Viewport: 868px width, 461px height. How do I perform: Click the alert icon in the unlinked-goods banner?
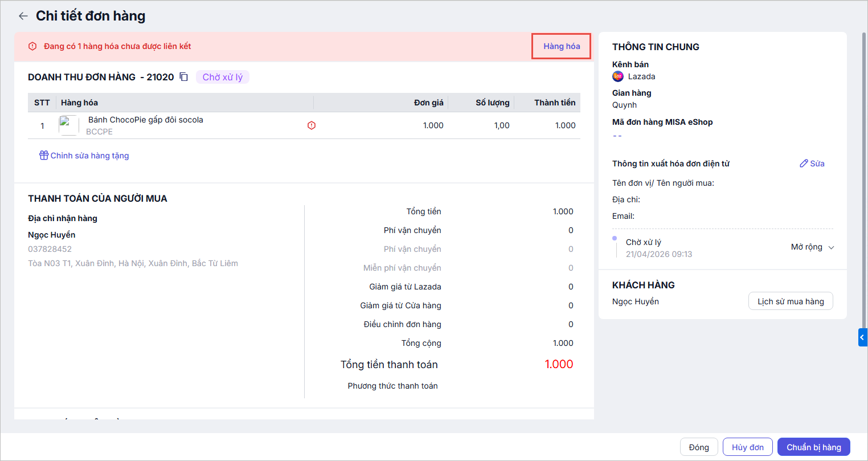click(x=32, y=46)
